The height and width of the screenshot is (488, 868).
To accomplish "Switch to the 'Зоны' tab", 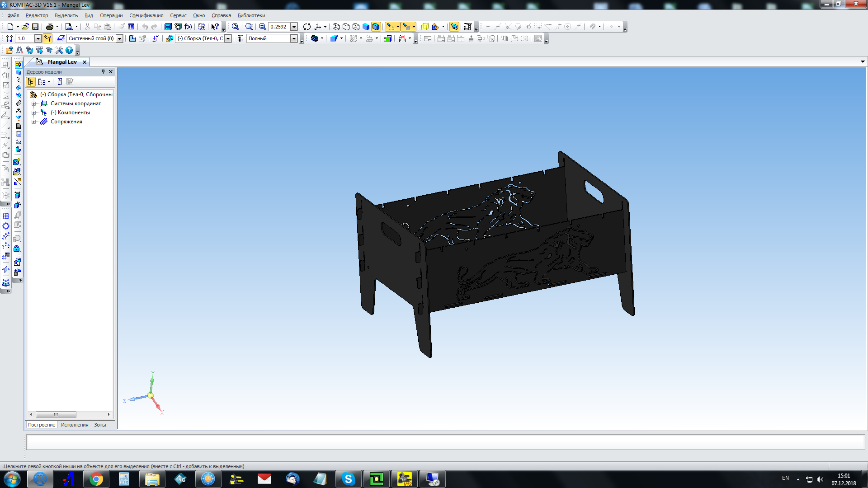I will (x=100, y=425).
